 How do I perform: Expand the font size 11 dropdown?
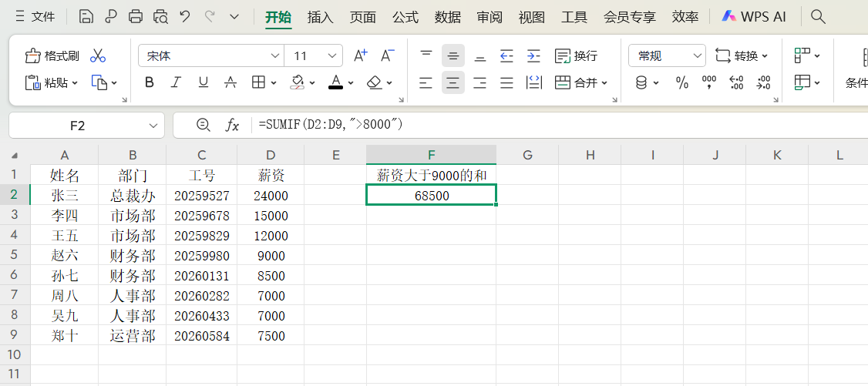[x=333, y=55]
